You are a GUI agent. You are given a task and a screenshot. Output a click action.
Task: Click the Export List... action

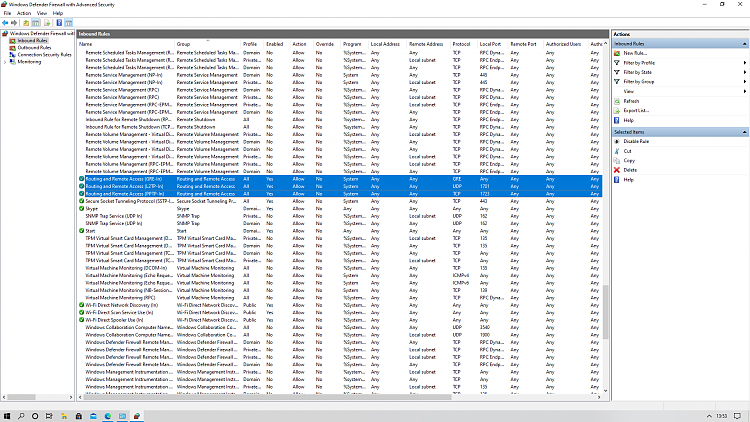636,111
